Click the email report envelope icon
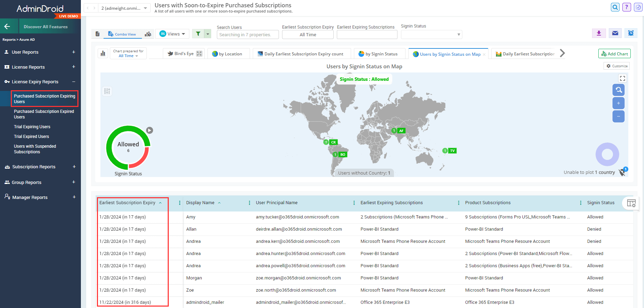This screenshot has height=308, width=644. coord(615,33)
